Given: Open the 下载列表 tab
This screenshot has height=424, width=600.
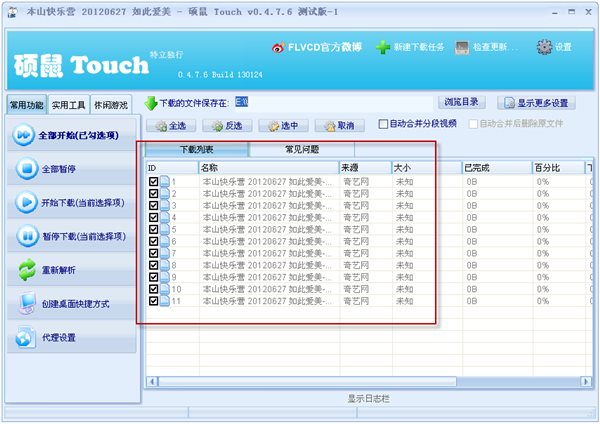Looking at the screenshot, I should [x=197, y=149].
